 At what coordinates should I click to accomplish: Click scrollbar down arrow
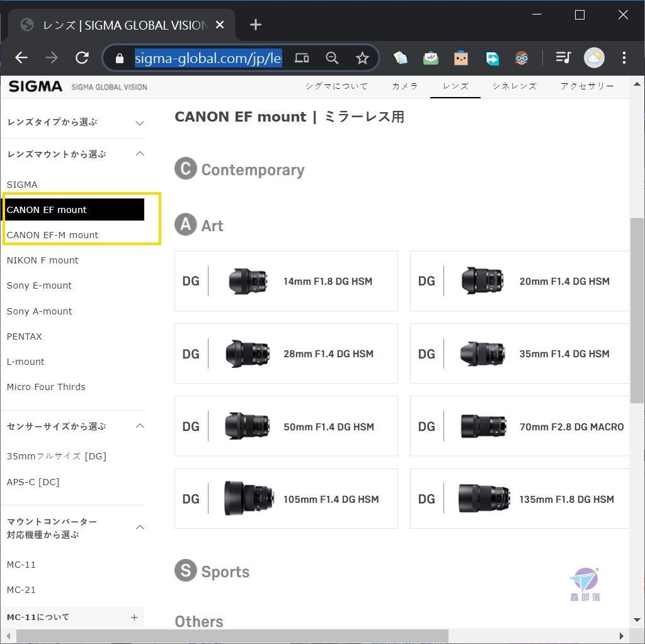pos(637,619)
